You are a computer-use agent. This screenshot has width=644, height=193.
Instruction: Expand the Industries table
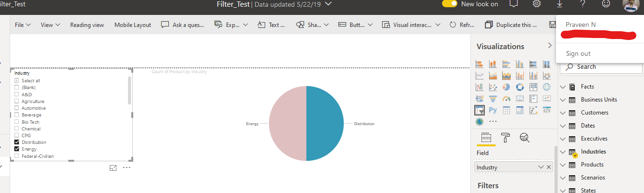click(563, 152)
